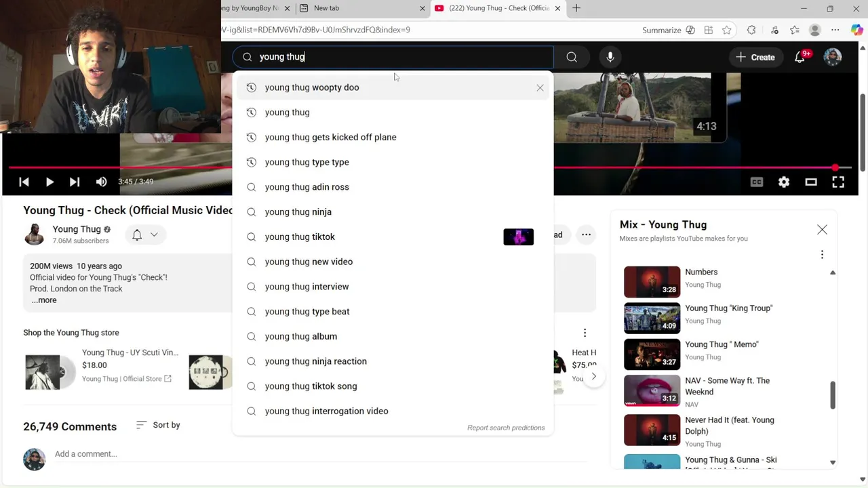Image resolution: width=868 pixels, height=488 pixels.
Task: Choose the 'young thug ninja' suggestion
Action: [x=393, y=212]
